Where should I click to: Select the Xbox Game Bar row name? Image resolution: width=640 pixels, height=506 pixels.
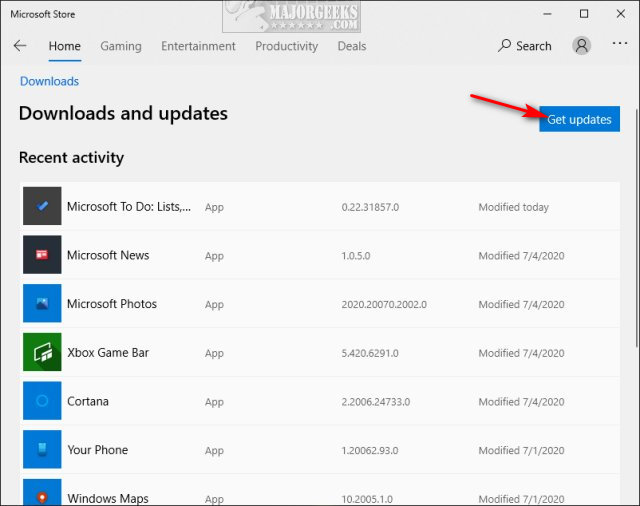tap(108, 353)
